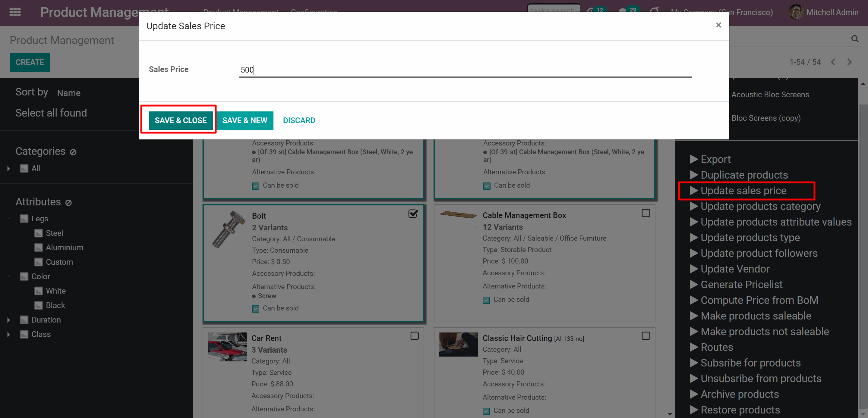Viewport: 868px width, 418px height.
Task: Click the Discard button
Action: [x=299, y=120]
